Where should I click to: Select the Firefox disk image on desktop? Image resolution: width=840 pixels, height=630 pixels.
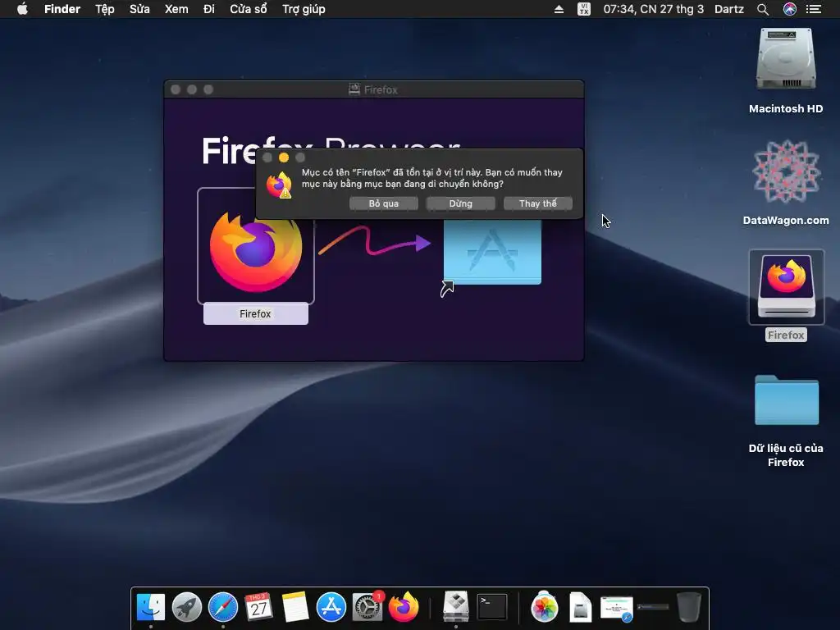point(786,287)
